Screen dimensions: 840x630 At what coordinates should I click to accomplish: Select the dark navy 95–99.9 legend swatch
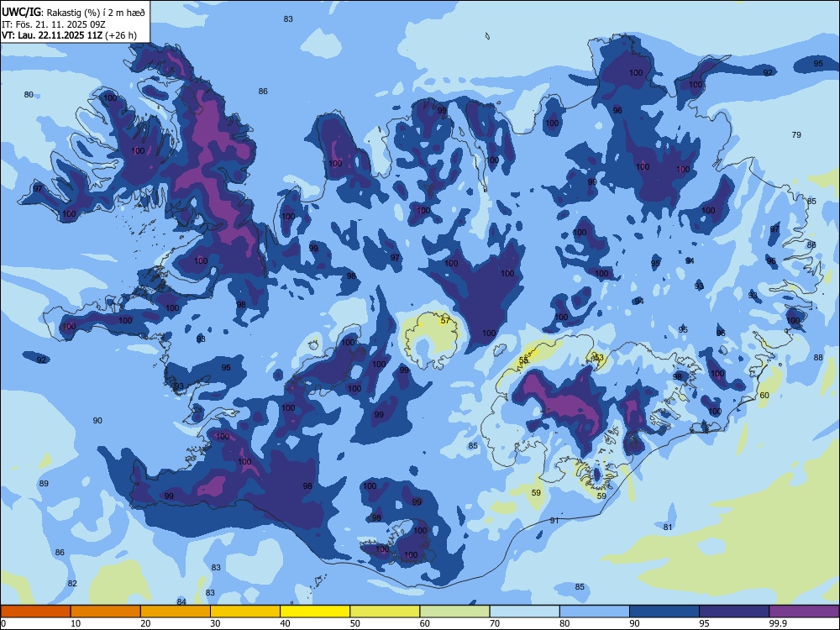[x=734, y=612]
